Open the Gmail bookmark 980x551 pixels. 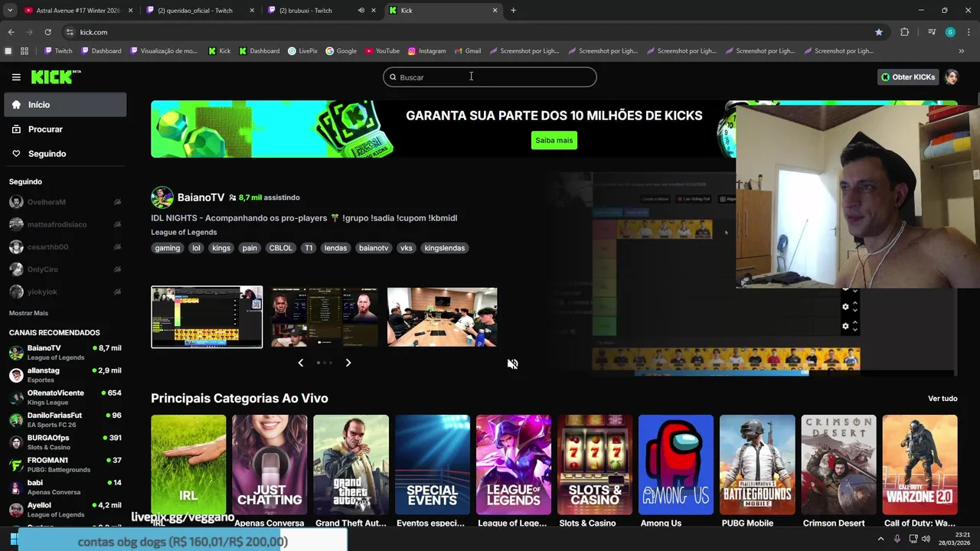coord(467,51)
